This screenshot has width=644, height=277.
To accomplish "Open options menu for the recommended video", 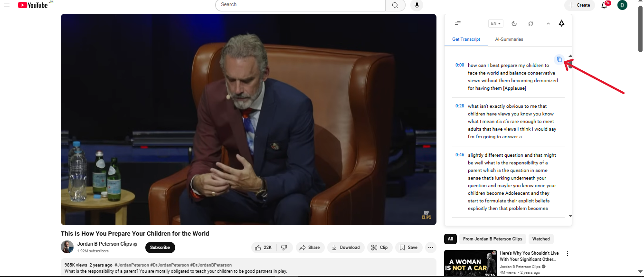I will click(567, 254).
